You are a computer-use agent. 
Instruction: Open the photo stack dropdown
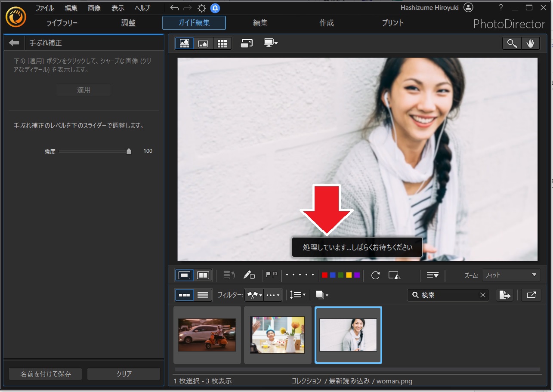coord(321,295)
